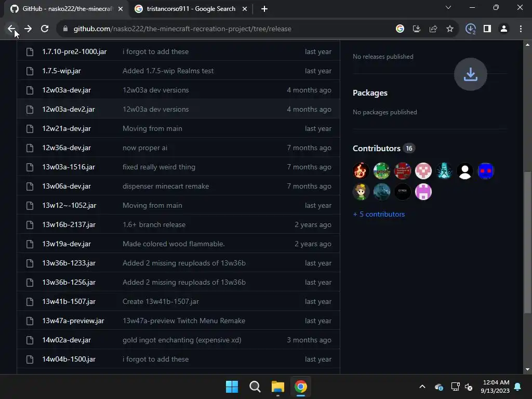Open commit 'Added 1.7.5-wip Realms test'
Screen dimensions: 532x399
click(168, 71)
